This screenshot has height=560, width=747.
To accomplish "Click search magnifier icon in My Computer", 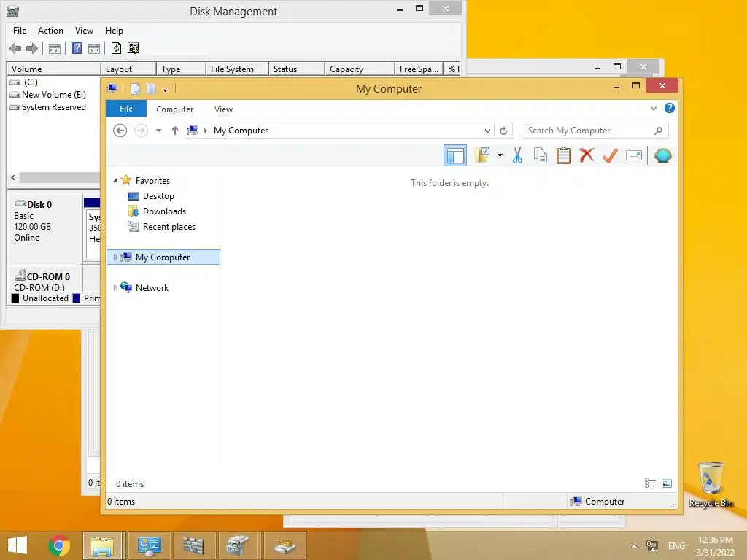I will 659,131.
